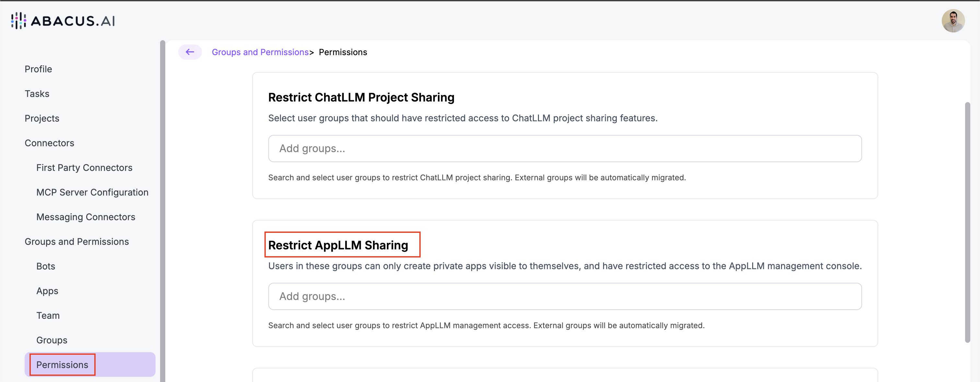The image size is (980, 382).
Task: Open First Party Connectors
Action: pos(84,168)
